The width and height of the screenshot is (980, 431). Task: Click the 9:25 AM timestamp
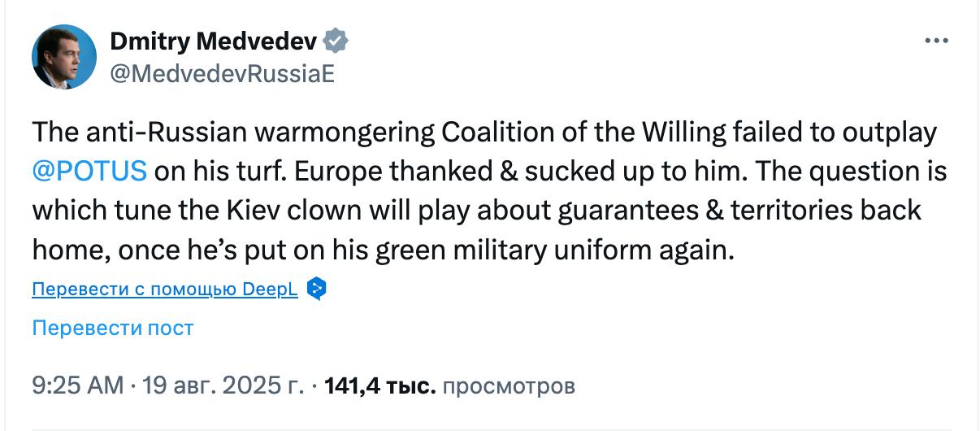[78, 385]
